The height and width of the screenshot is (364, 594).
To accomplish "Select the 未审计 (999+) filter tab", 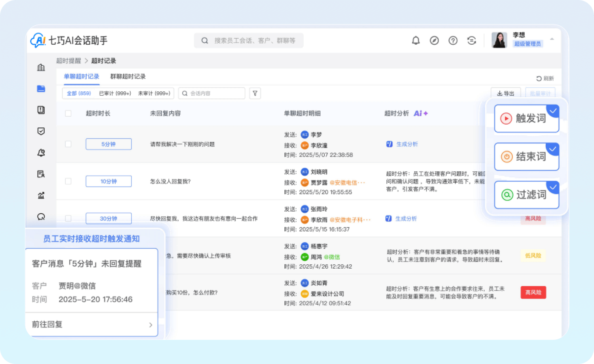I will coord(154,93).
